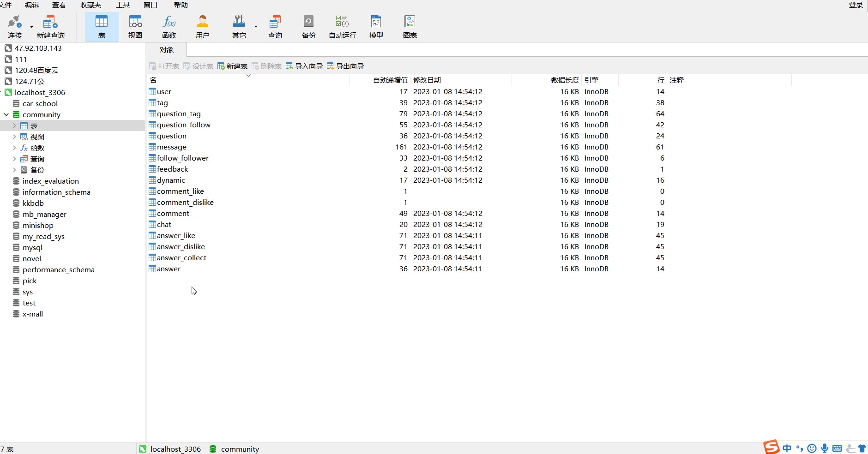Open the 工具 tools menu

pos(123,5)
